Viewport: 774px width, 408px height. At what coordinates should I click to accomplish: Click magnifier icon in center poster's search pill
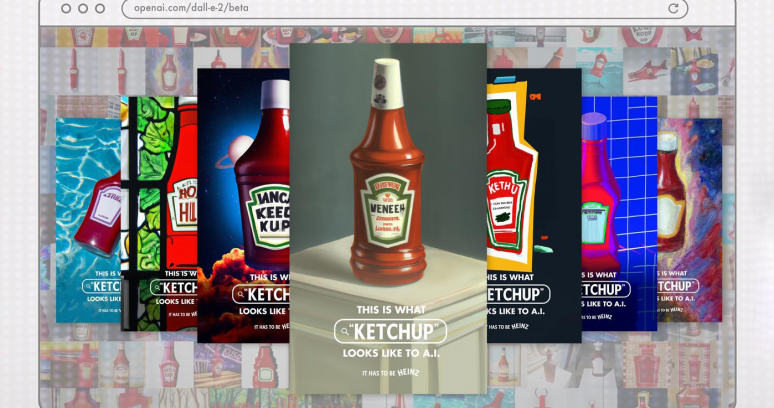click(345, 332)
